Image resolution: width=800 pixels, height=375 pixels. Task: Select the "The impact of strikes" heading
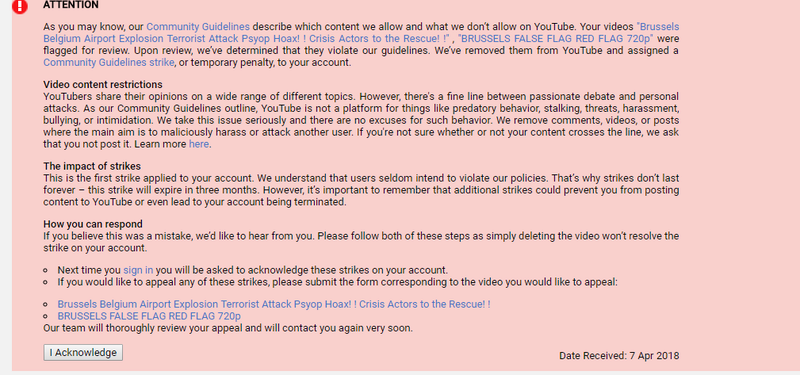point(92,166)
